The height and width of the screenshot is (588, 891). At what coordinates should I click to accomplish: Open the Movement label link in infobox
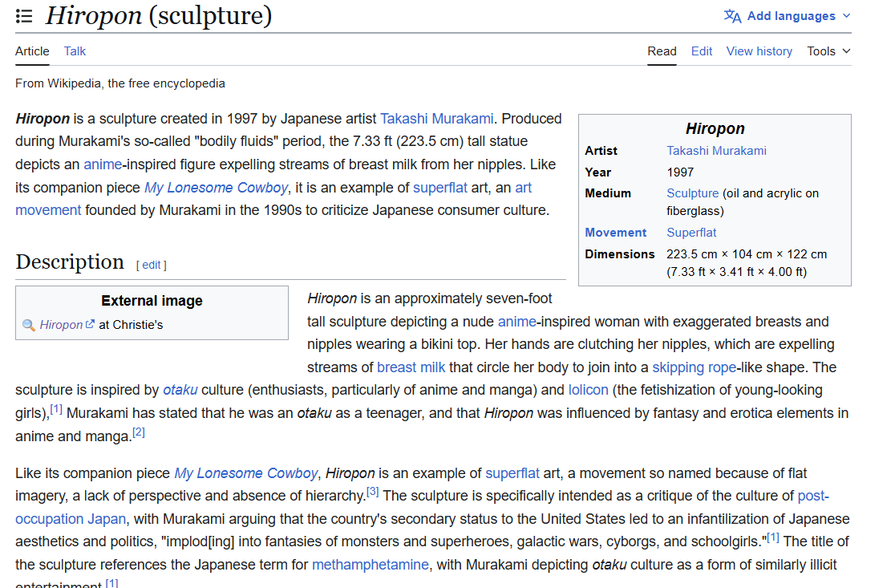[x=615, y=233]
